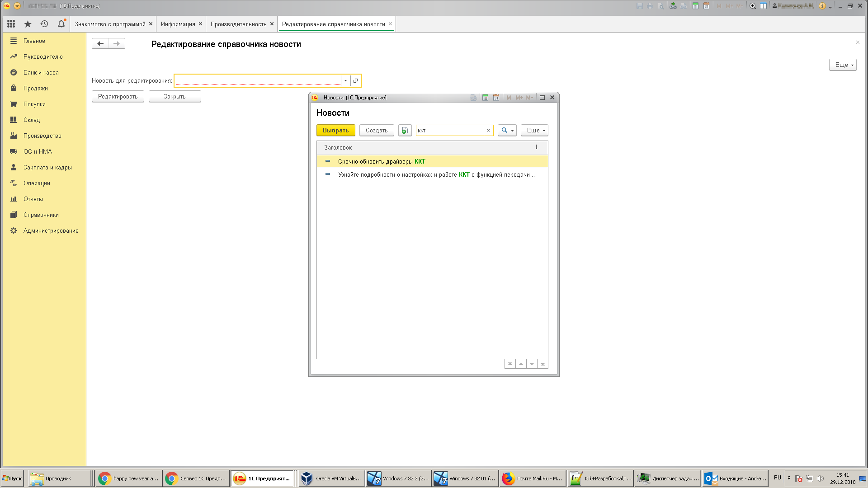Open Зарплата и кадры section
The height and width of the screenshot is (488, 868).
[x=47, y=167]
